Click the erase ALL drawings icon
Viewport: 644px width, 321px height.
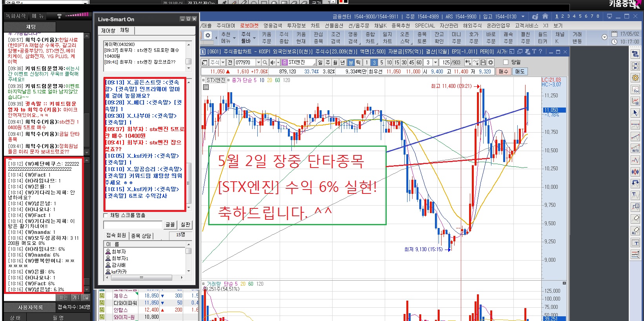pos(635,231)
